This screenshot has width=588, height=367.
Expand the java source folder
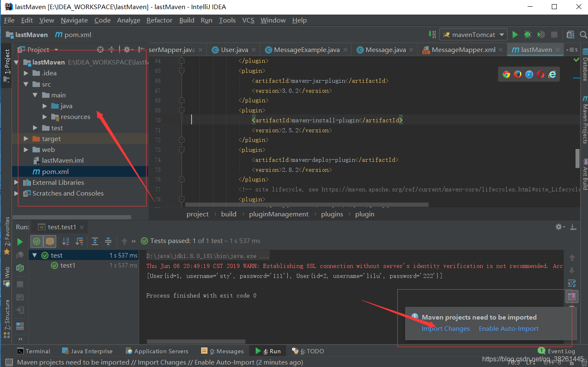point(45,106)
